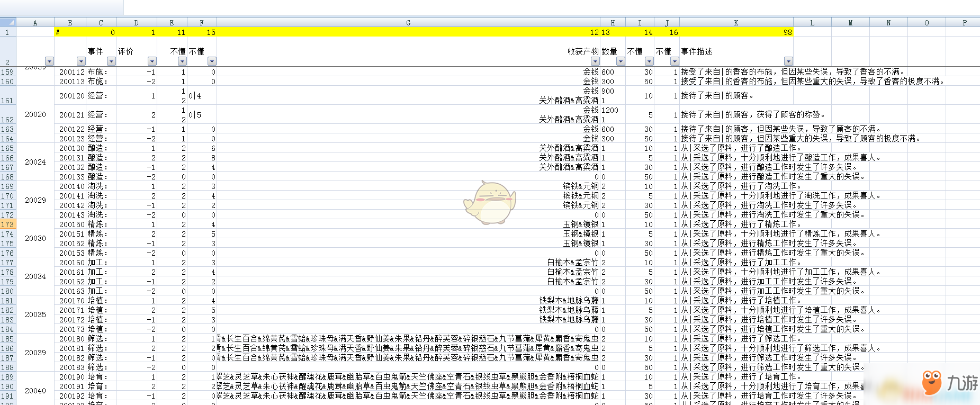Open the filter dropdown in column A
Image resolution: width=980 pixels, height=405 pixels.
click(49, 61)
